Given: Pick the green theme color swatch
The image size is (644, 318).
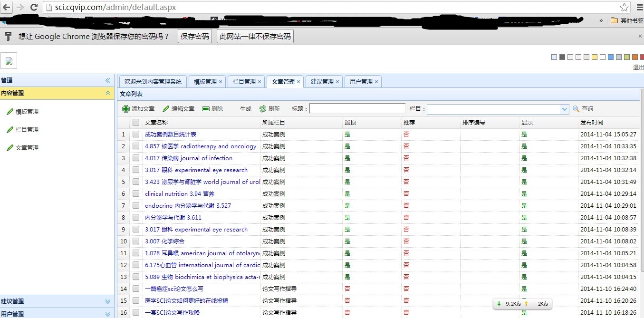Looking at the screenshot, I should (x=627, y=57).
